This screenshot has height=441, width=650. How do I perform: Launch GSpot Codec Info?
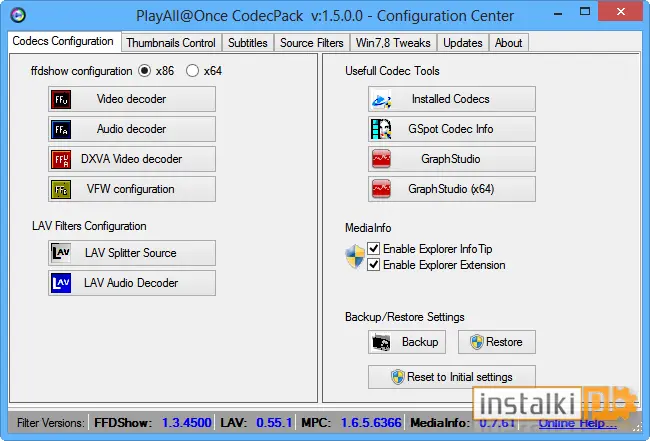452,129
